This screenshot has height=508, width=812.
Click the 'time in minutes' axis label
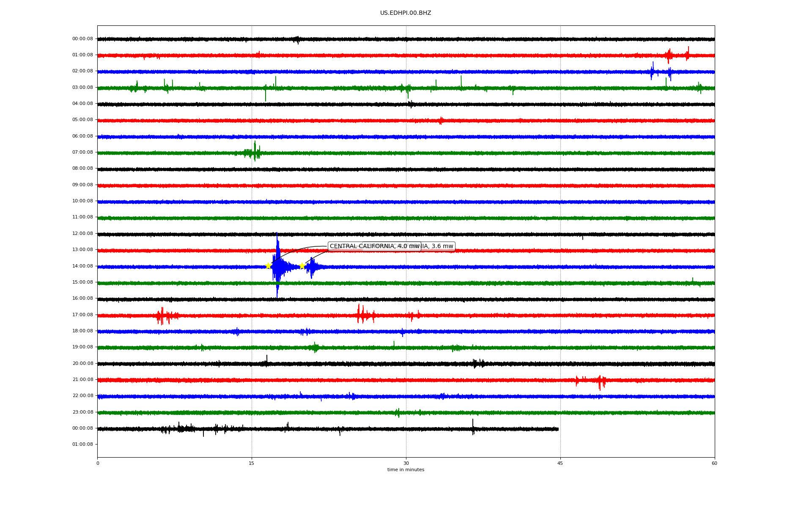(x=405, y=470)
